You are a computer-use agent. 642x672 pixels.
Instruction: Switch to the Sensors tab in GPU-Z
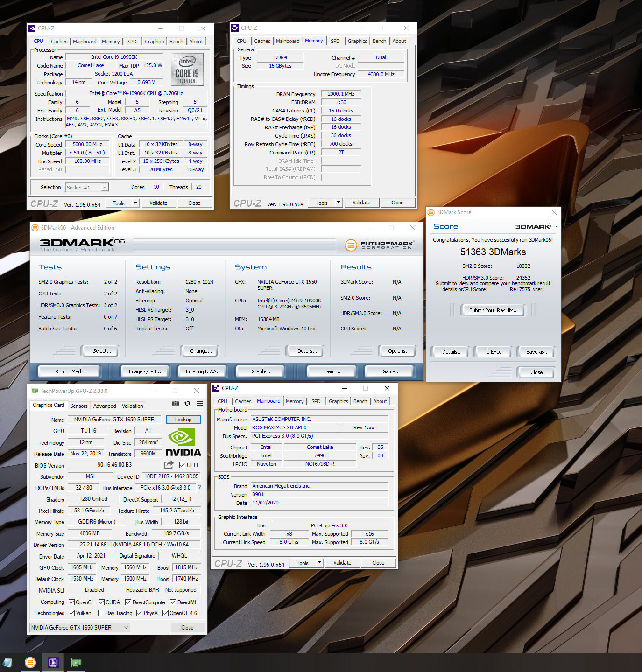79,406
